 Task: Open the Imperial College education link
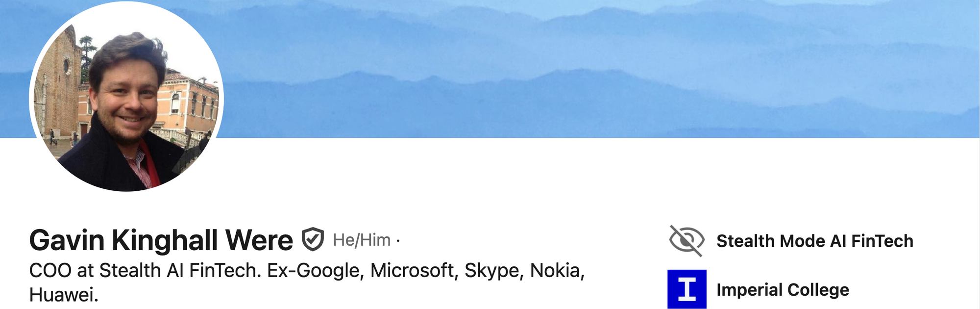tap(783, 289)
